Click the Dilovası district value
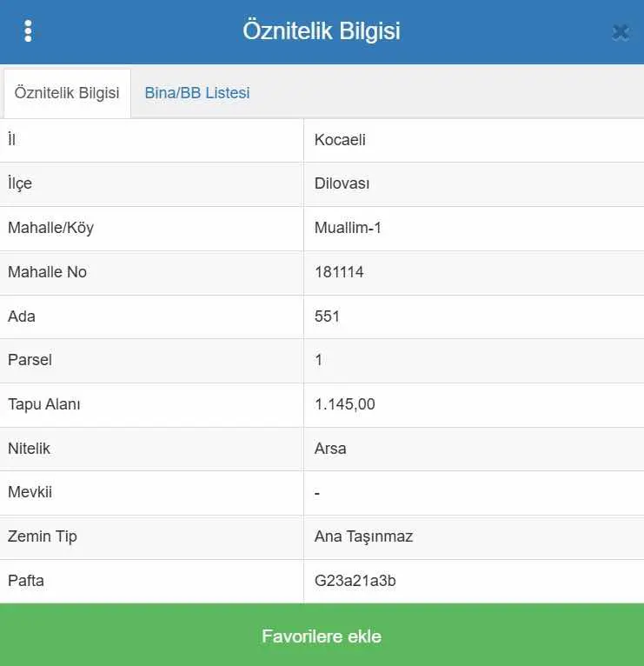Screen dimensions: 644x666 click(342, 183)
